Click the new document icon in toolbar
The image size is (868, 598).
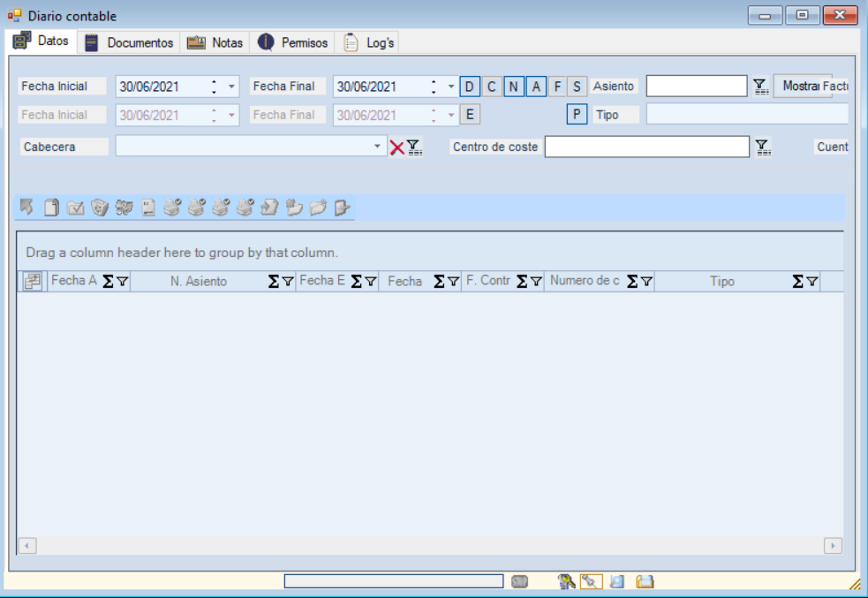coord(52,208)
